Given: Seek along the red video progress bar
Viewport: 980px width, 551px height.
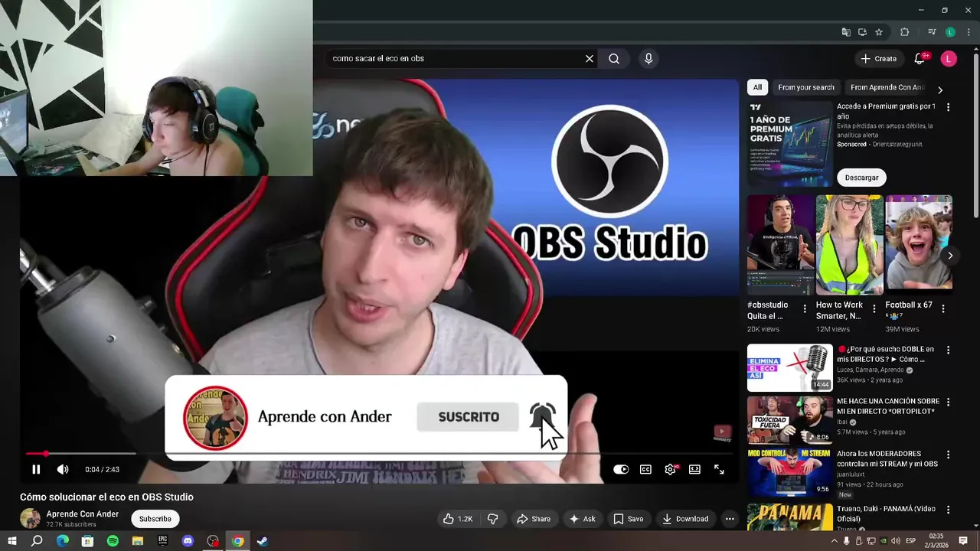Looking at the screenshot, I should (x=377, y=454).
